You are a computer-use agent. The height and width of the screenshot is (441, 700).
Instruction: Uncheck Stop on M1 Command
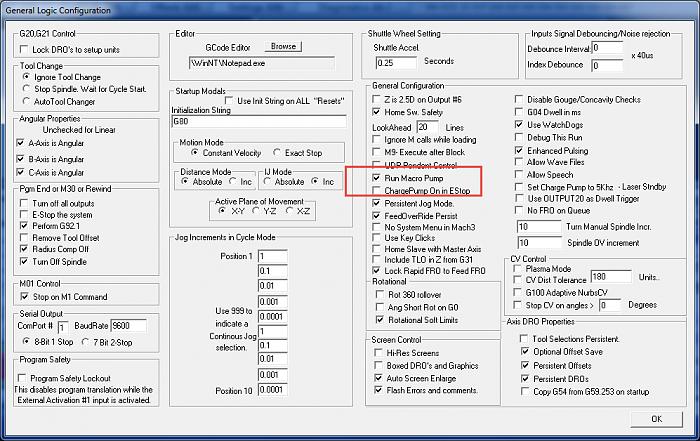25,296
